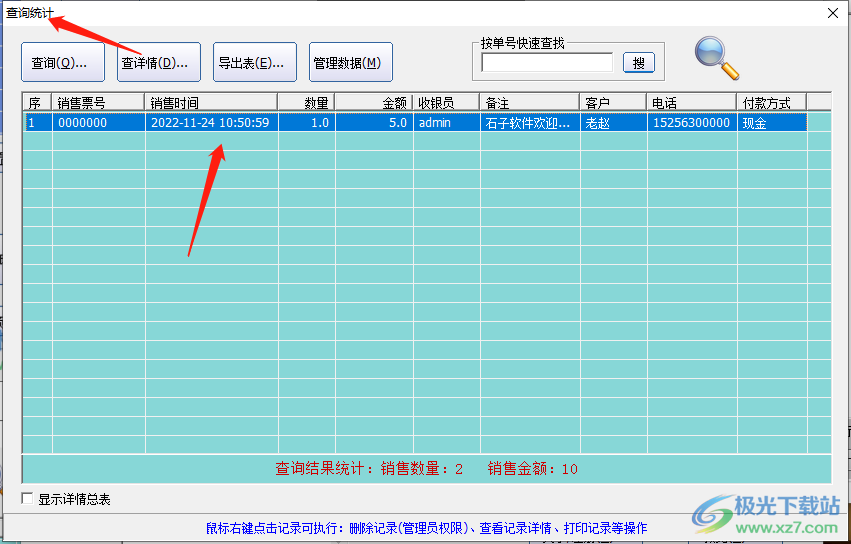Click the 备注 column header
The image size is (851, 544).
(530, 103)
